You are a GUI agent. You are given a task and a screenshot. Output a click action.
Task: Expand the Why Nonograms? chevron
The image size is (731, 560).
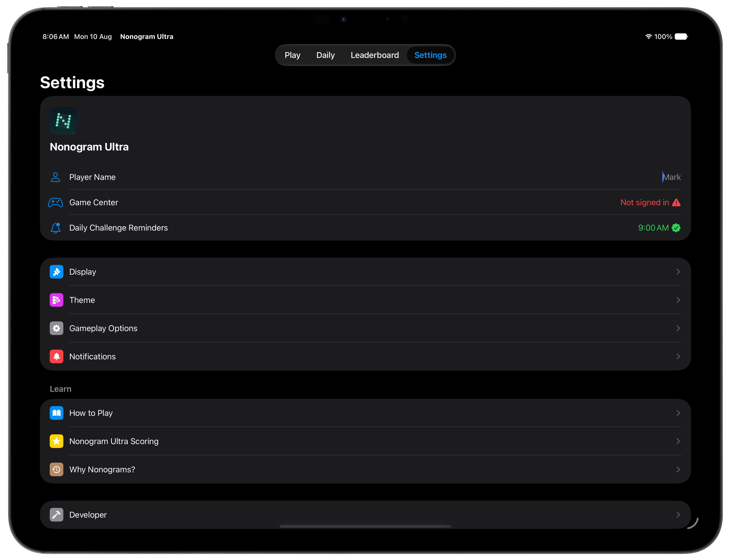[678, 469]
